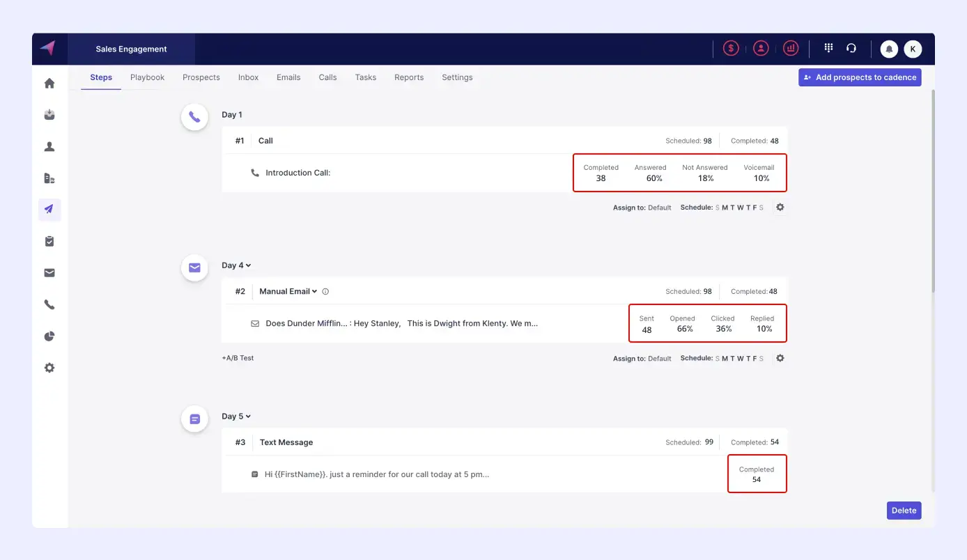Click the phone icon beside Introduction Call
This screenshot has width=967, height=560.
coord(255,173)
